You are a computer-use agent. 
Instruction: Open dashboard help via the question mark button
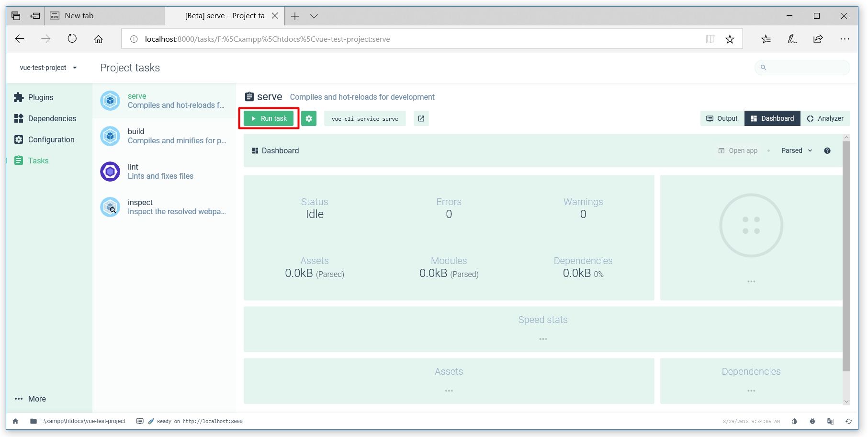[827, 150]
